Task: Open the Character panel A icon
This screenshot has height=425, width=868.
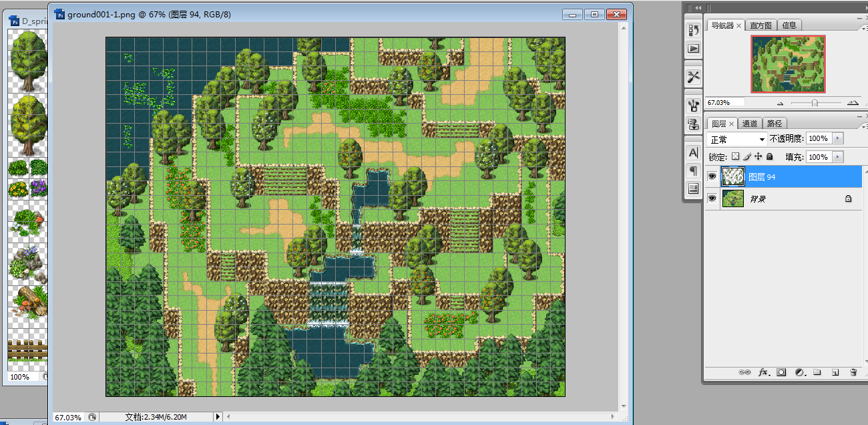Action: [694, 153]
